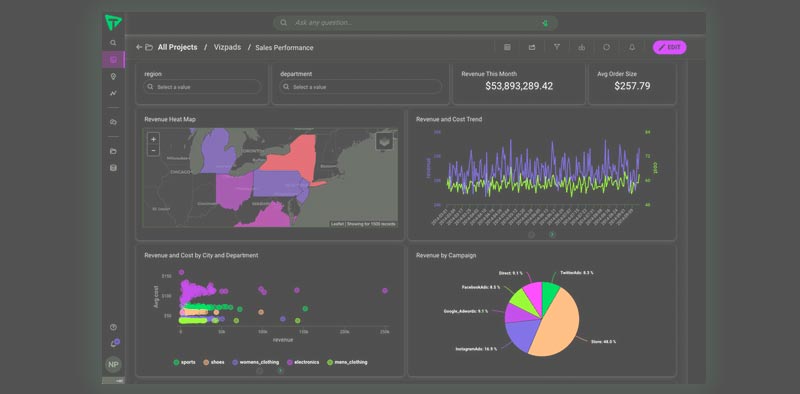This screenshot has width=800, height=394.
Task: Open the NP user avatar
Action: coord(113,365)
